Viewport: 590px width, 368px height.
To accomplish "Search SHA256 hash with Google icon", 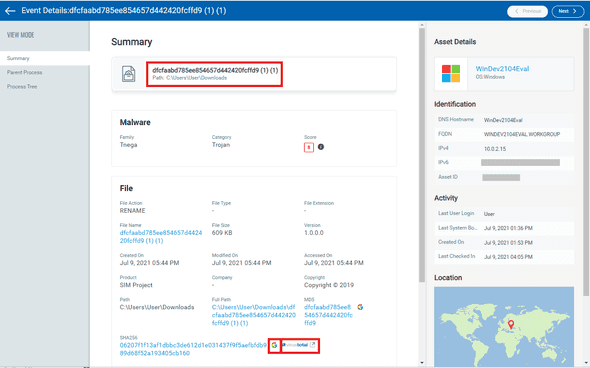I will coord(274,345).
